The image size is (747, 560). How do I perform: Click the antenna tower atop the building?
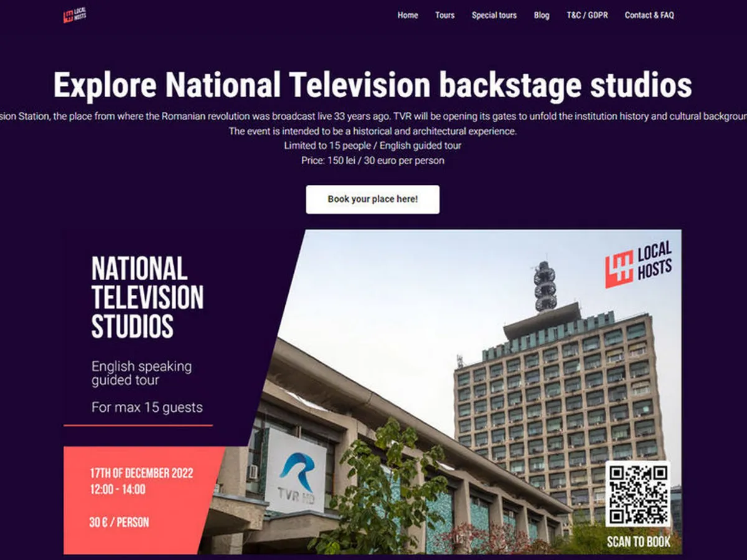544,286
